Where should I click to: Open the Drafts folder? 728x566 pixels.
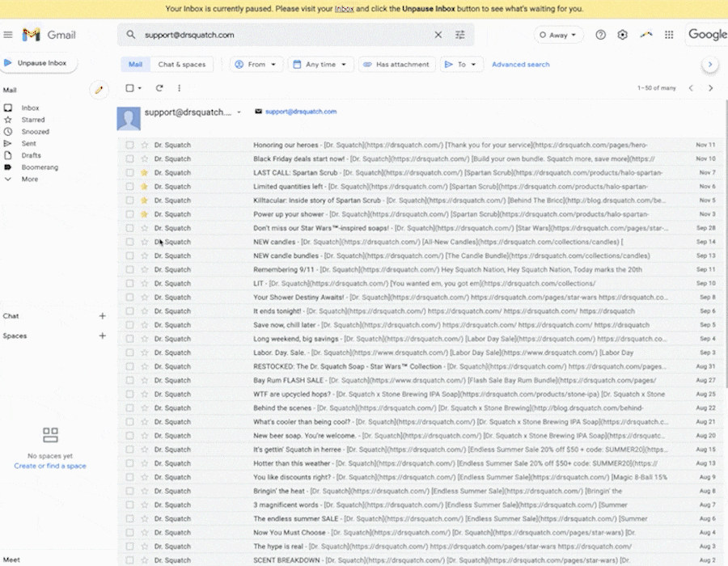tap(31, 155)
